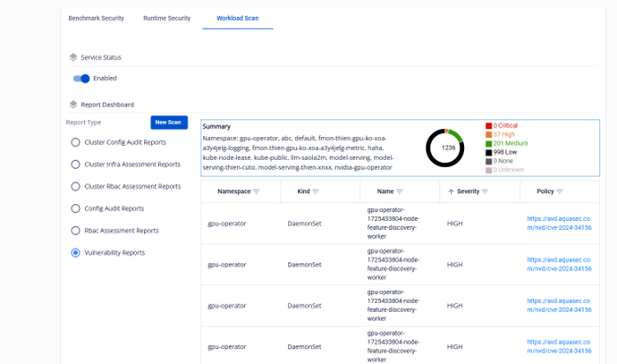Select Cluster Infra Assessment Reports option
The width and height of the screenshot is (617, 364).
[76, 165]
